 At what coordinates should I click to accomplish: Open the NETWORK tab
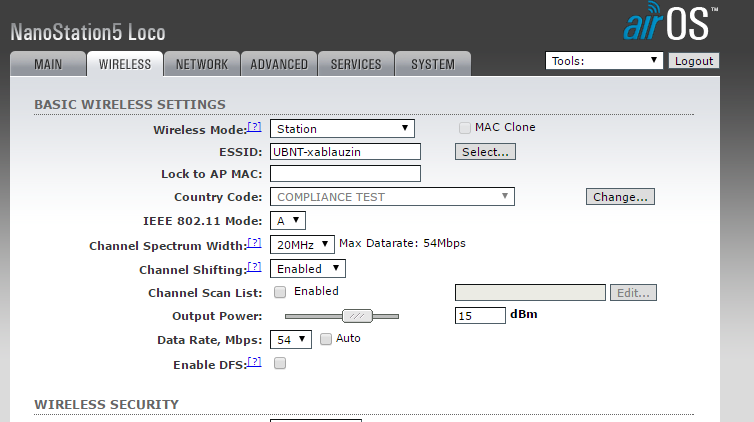click(x=202, y=64)
